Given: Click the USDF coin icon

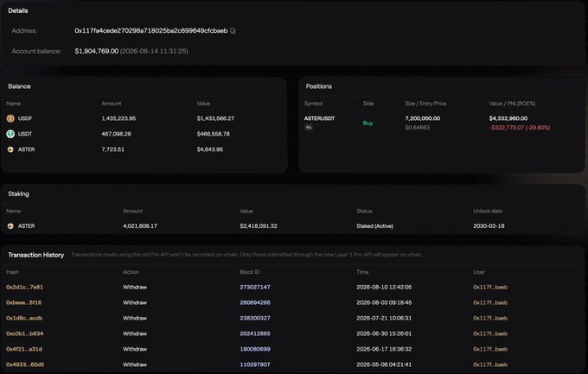Looking at the screenshot, I should [x=10, y=118].
